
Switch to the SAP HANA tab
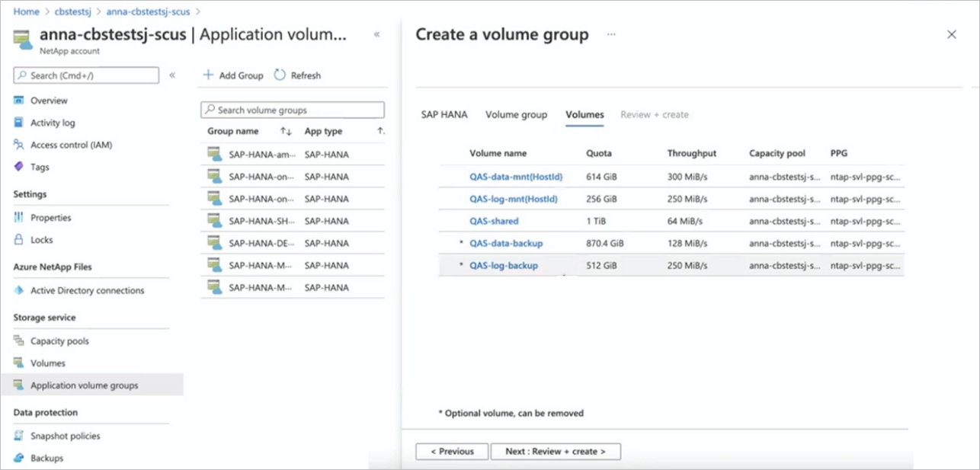[x=444, y=114]
